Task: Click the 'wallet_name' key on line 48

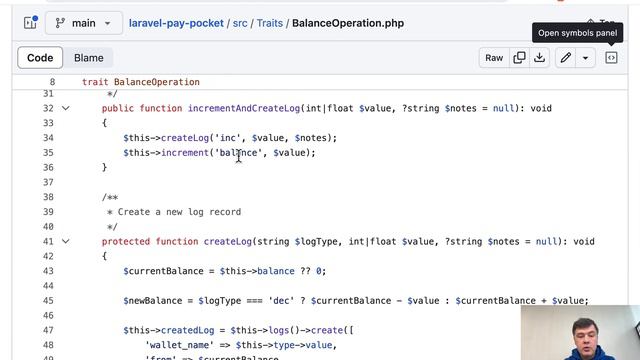Action: [x=179, y=345]
